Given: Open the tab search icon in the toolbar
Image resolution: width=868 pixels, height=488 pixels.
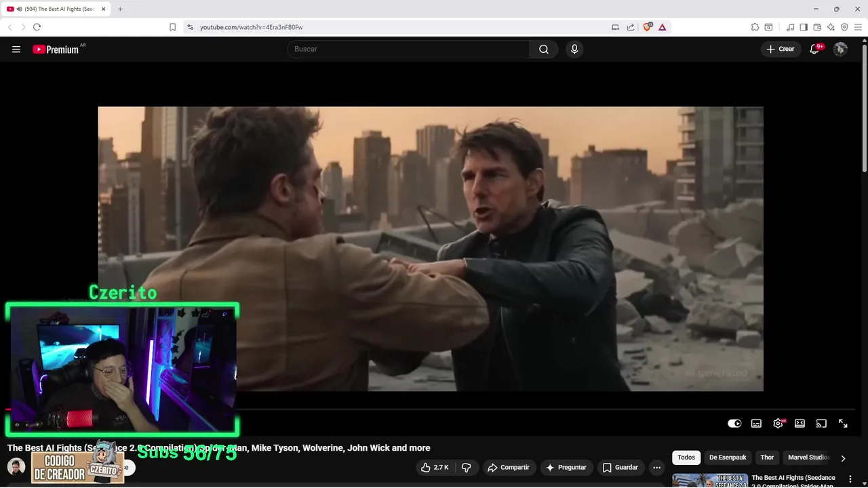Looking at the screenshot, I should pyautogui.click(x=768, y=27).
